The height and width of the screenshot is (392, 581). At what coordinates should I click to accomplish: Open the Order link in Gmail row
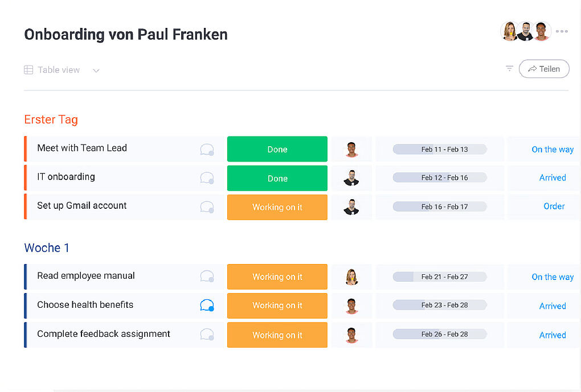tap(554, 207)
